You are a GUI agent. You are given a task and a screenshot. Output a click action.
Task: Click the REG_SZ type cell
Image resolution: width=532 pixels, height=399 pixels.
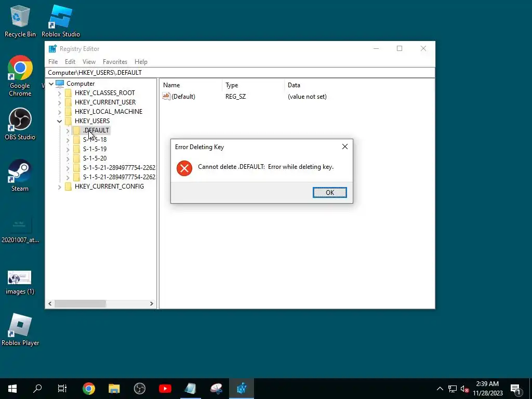pyautogui.click(x=235, y=97)
